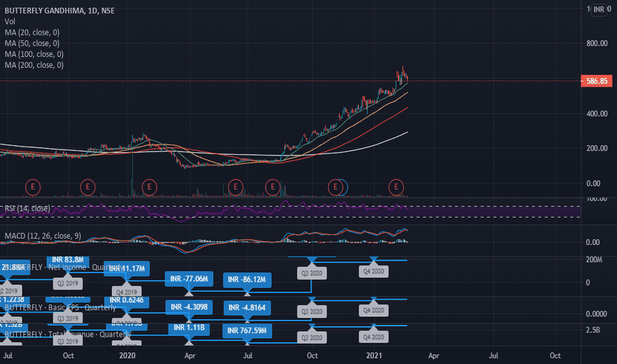
Task: Click the Q3 2020 tag in Basic EPS pane
Action: (312, 311)
